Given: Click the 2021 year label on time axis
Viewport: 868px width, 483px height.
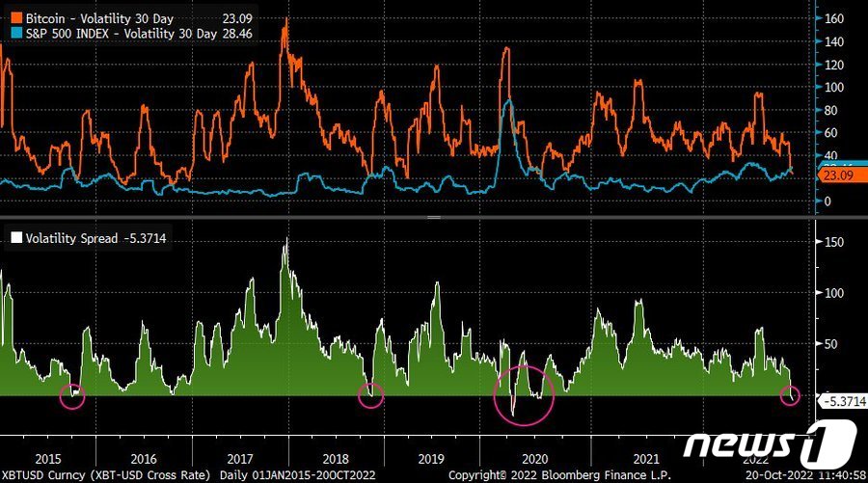Looking at the screenshot, I should click(646, 459).
